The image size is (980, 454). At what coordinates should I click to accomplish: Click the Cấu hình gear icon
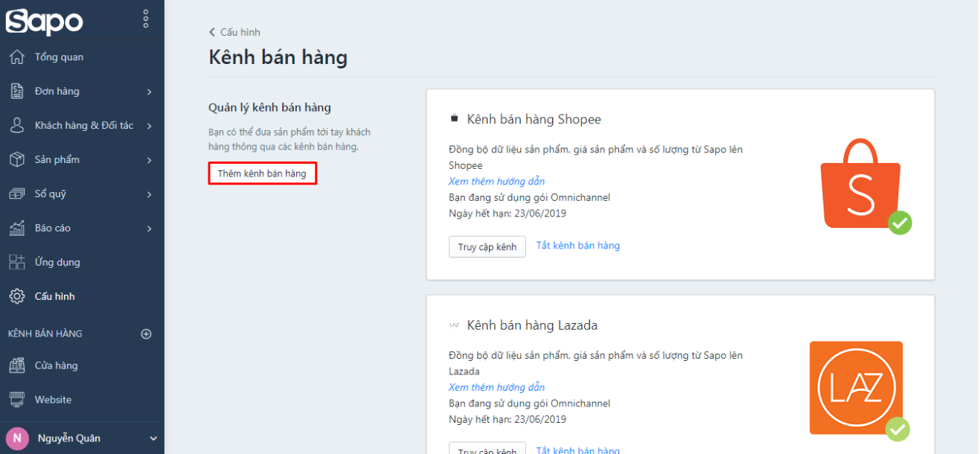pyautogui.click(x=16, y=296)
